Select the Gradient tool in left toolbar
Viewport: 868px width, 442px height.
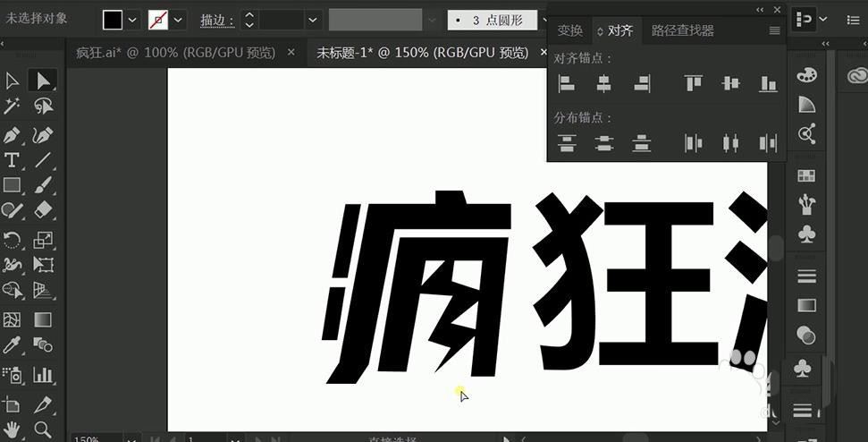[43, 320]
